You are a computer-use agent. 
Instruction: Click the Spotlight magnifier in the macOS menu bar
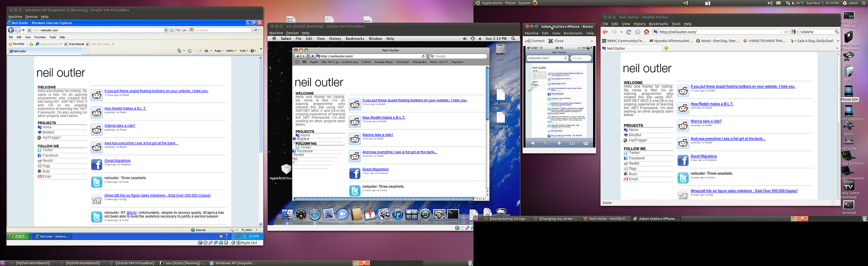513,39
